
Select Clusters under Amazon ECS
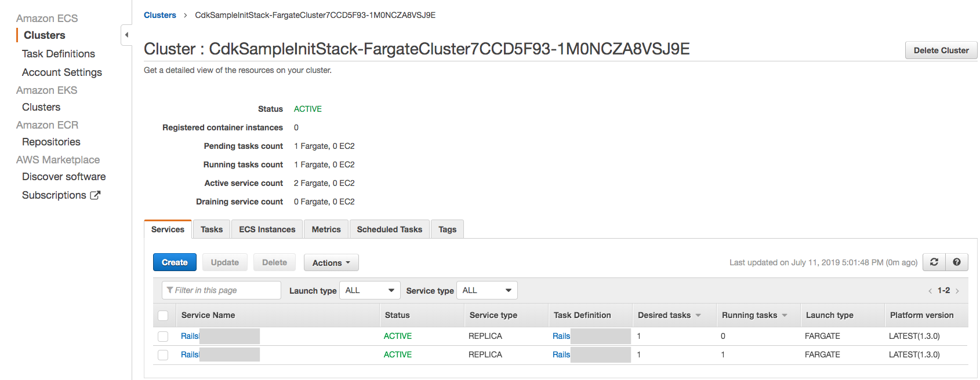pos(45,35)
